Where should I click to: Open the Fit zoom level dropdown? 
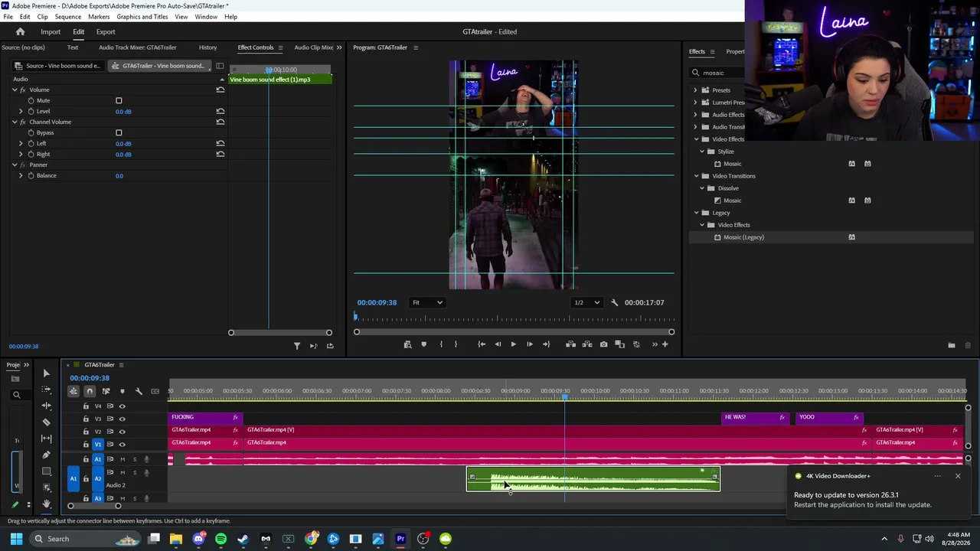point(428,302)
